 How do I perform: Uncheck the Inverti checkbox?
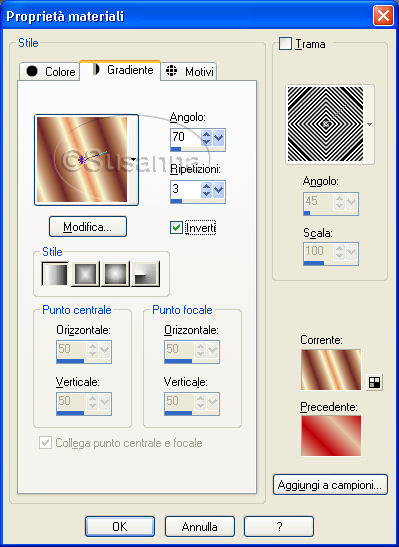[x=176, y=227]
